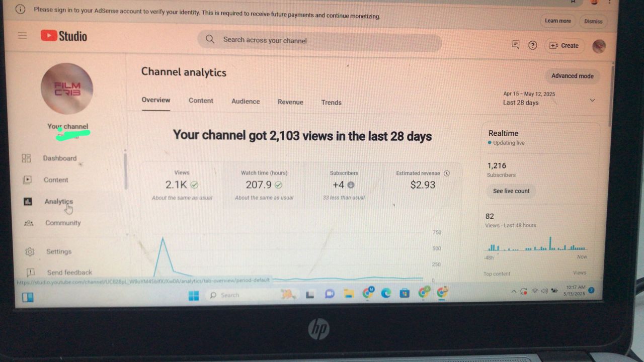Select the Content tab in analytics
The width and height of the screenshot is (644, 362).
click(201, 101)
